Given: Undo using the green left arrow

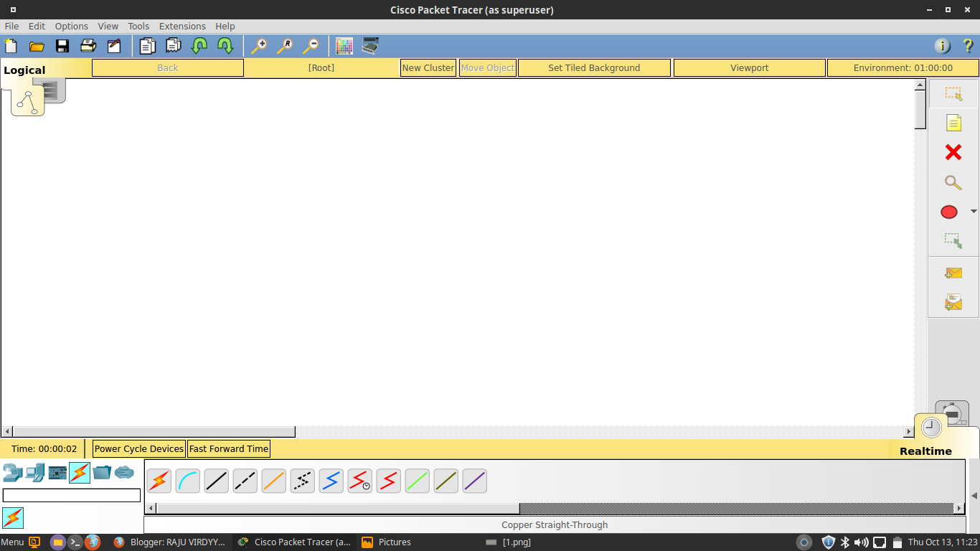Looking at the screenshot, I should [199, 46].
